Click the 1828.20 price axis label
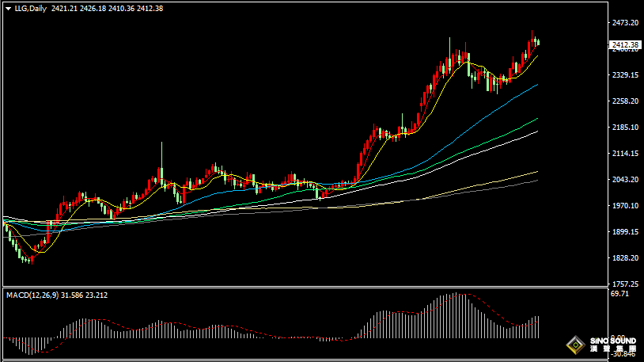Image resolution: width=644 pixels, height=362 pixels. click(625, 258)
